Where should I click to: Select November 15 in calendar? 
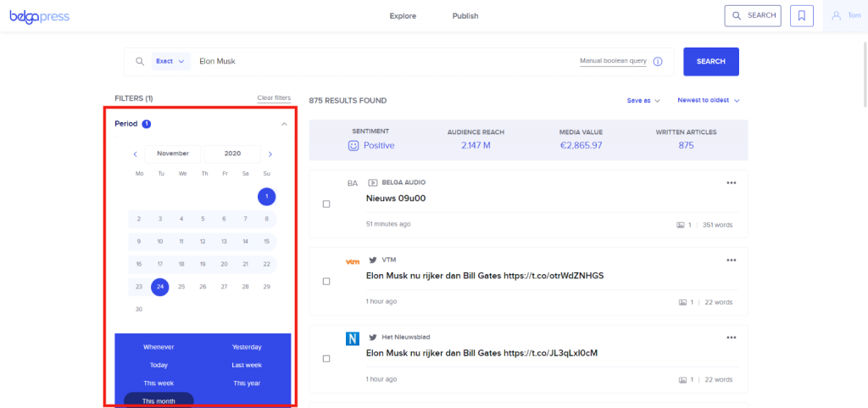point(267,242)
